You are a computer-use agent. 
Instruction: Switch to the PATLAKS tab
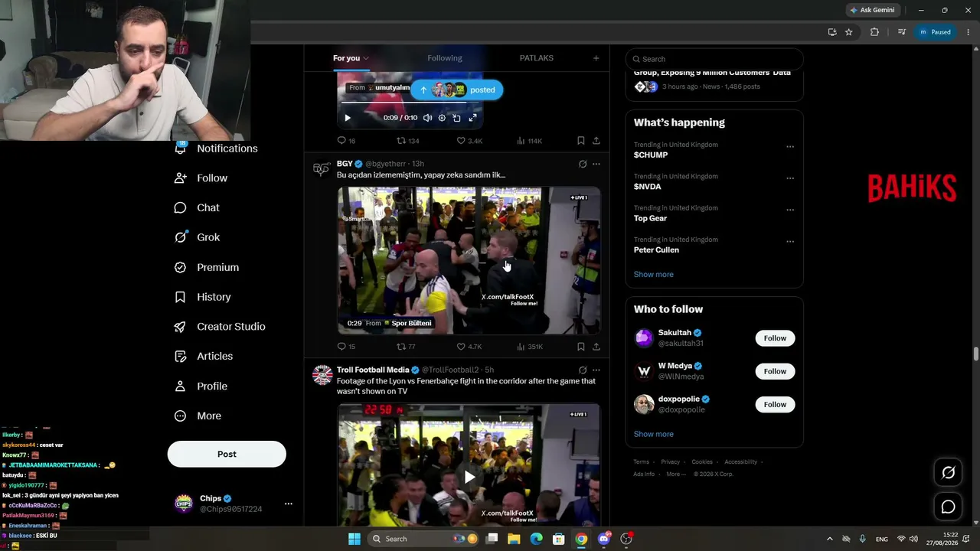537,58
